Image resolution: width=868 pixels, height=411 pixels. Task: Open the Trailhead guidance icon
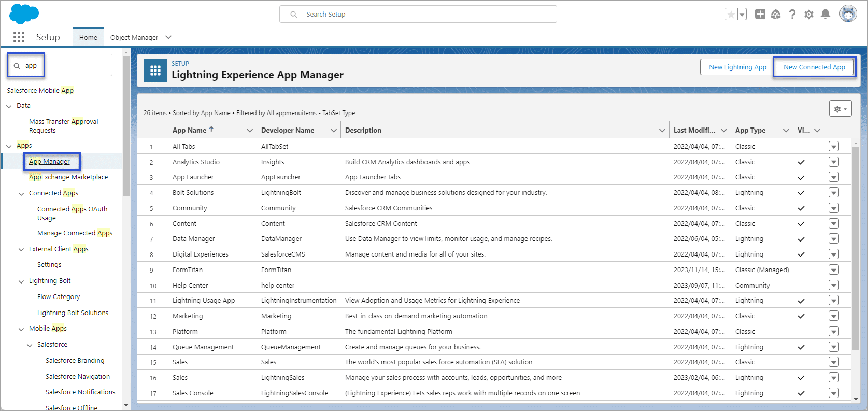click(776, 15)
